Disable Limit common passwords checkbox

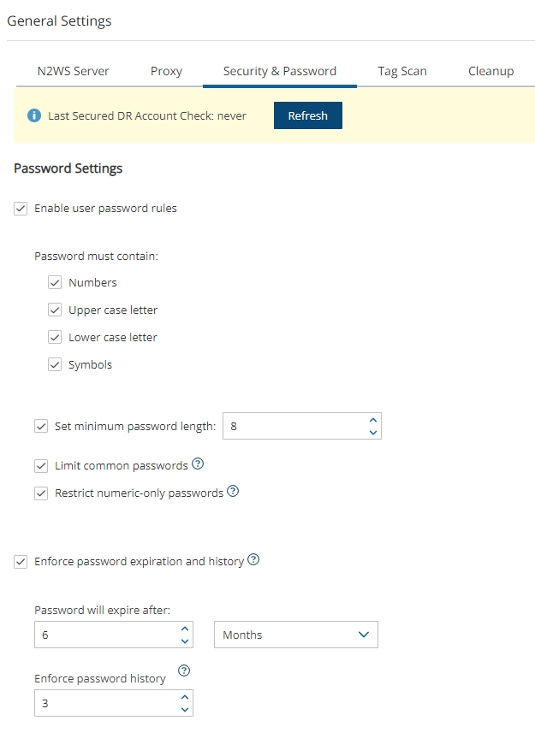click(x=42, y=466)
